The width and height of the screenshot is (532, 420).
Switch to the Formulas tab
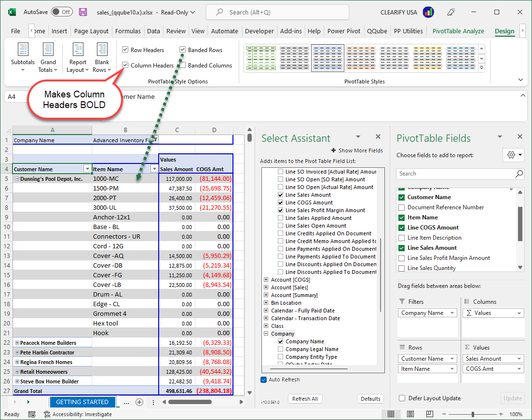click(127, 31)
